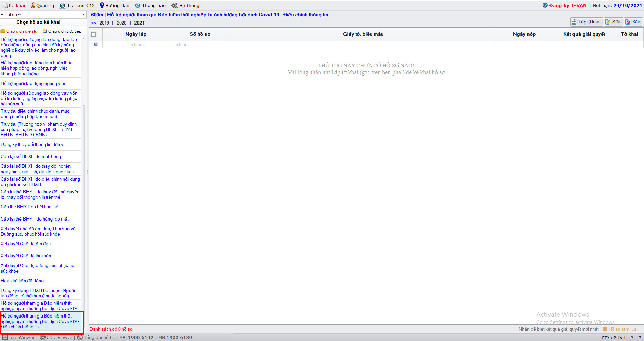Go to previous years with << arrow

click(x=94, y=23)
